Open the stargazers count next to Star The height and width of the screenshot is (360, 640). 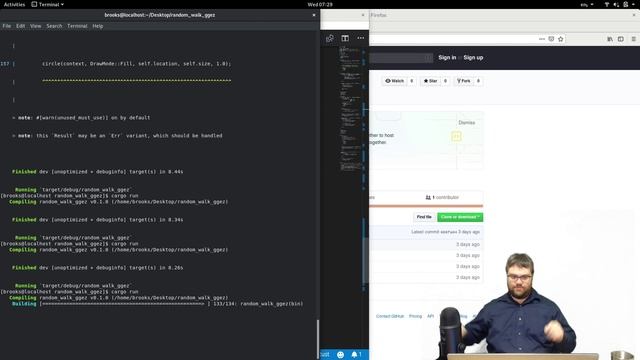(445, 81)
